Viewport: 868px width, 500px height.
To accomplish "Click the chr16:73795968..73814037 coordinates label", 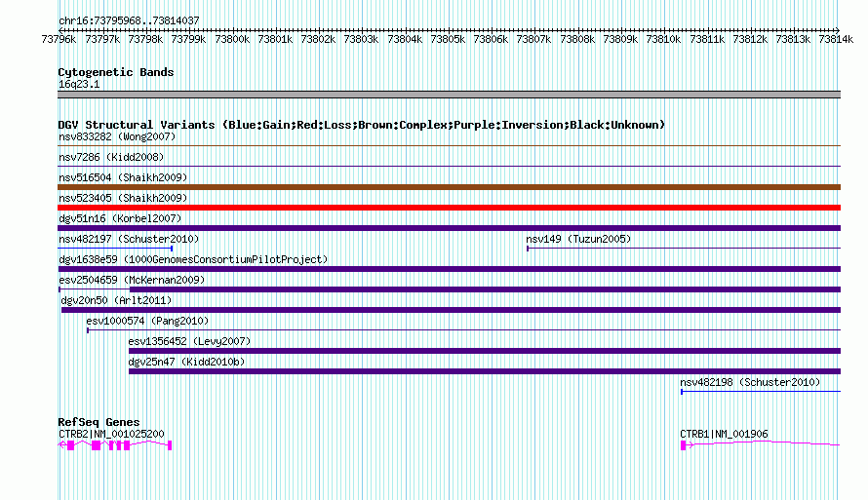I will (x=129, y=20).
